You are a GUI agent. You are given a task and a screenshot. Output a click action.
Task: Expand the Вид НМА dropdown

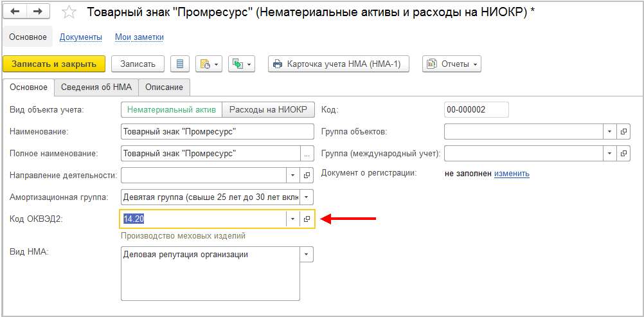tap(307, 255)
